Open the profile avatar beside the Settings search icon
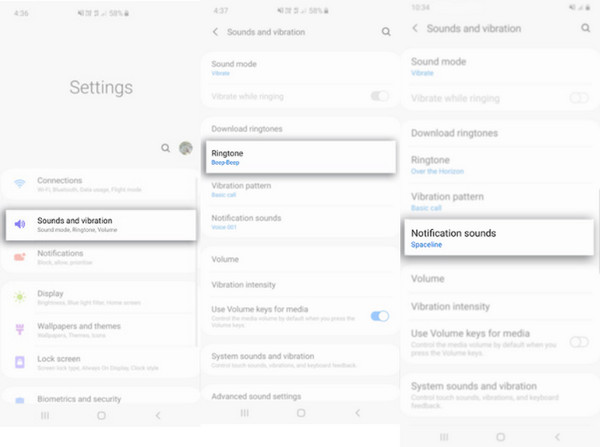600x447 pixels. coord(185,148)
